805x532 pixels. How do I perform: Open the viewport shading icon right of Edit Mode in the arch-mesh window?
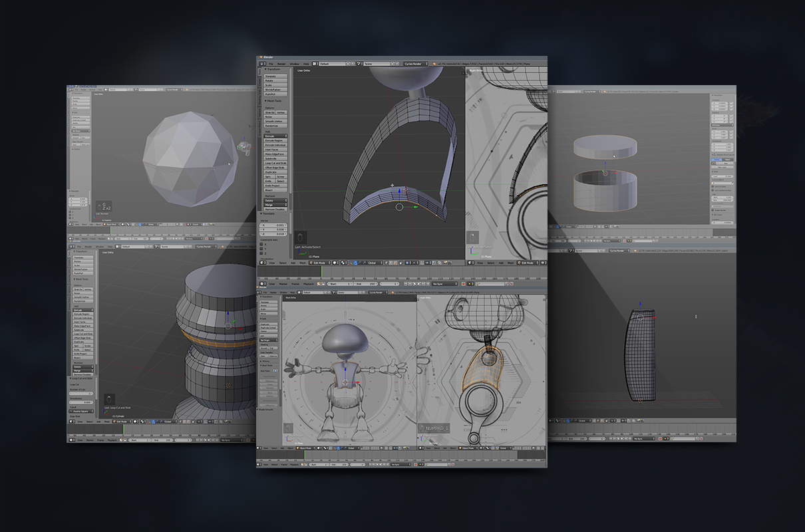coord(335,263)
